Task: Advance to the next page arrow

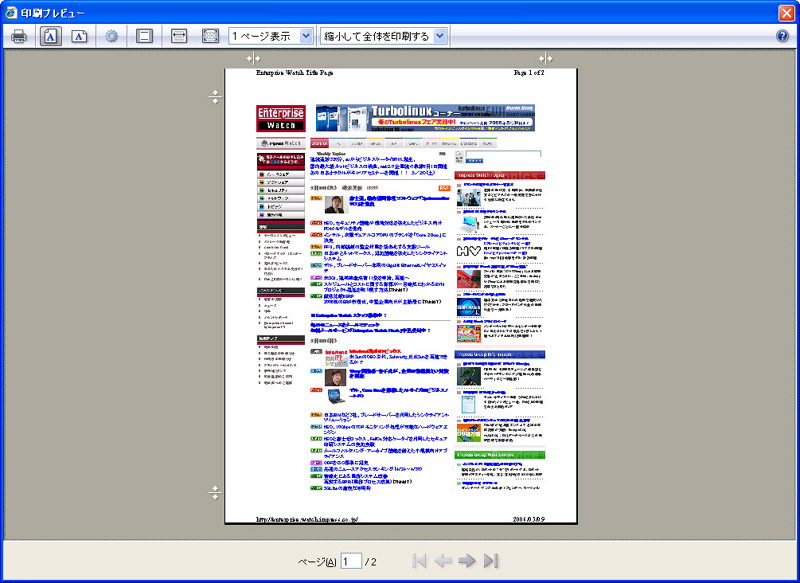Action: click(466, 561)
